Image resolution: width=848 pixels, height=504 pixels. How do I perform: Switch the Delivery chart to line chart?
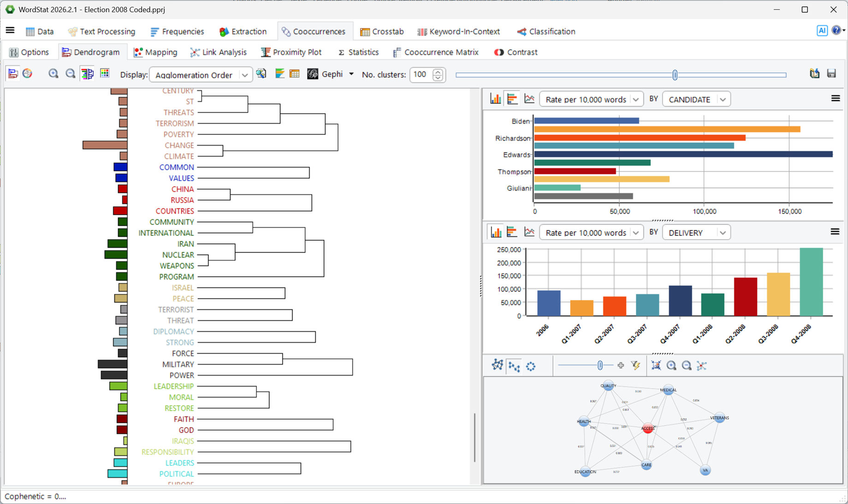pyautogui.click(x=529, y=232)
